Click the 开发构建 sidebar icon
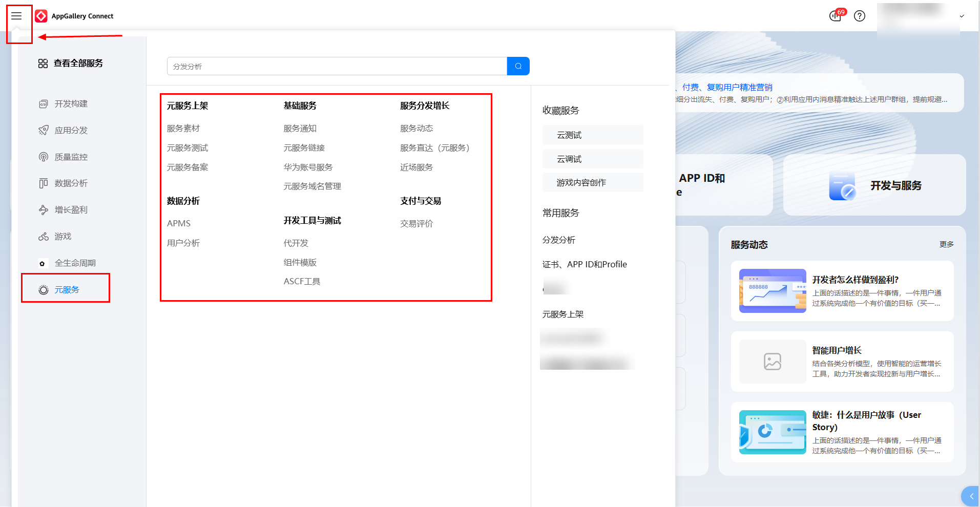The image size is (980, 507). click(44, 104)
